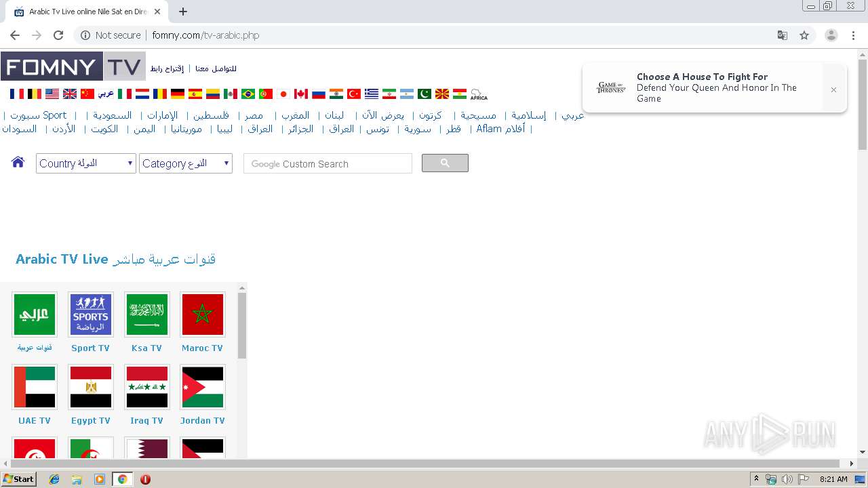Image resolution: width=868 pixels, height=488 pixels.
Task: Click the Belgium flag icon
Action: coord(34,94)
